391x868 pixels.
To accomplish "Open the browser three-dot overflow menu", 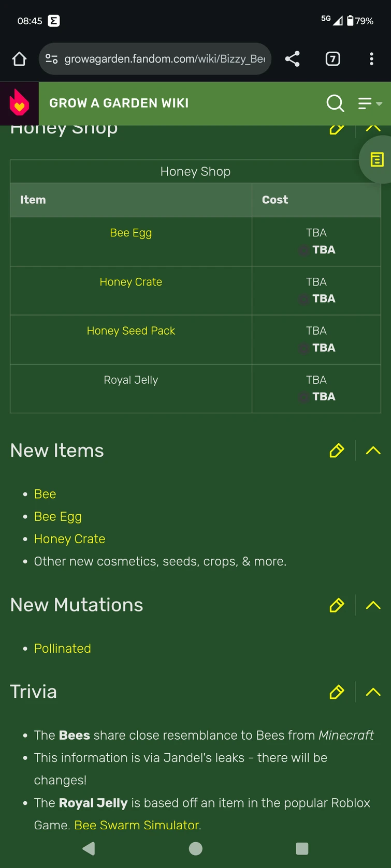I will 371,59.
